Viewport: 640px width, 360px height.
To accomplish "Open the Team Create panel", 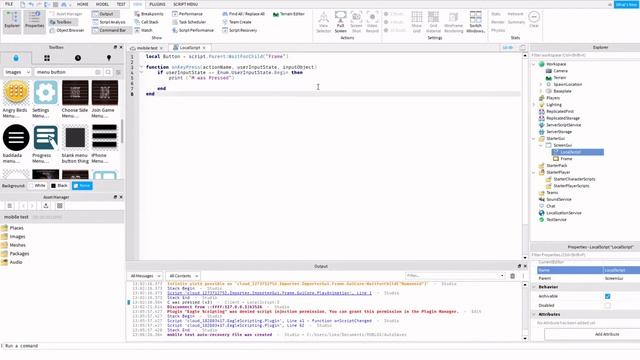I will (237, 22).
